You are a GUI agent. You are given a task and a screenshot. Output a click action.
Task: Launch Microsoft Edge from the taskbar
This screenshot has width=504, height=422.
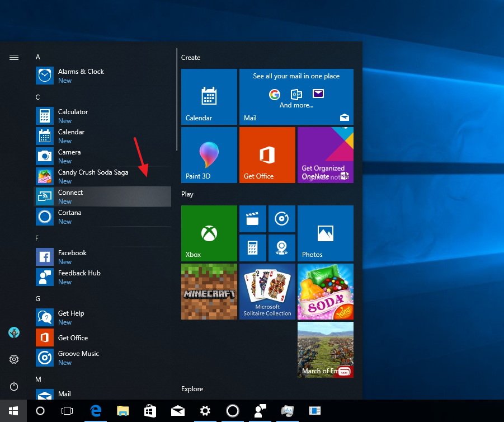(95, 410)
